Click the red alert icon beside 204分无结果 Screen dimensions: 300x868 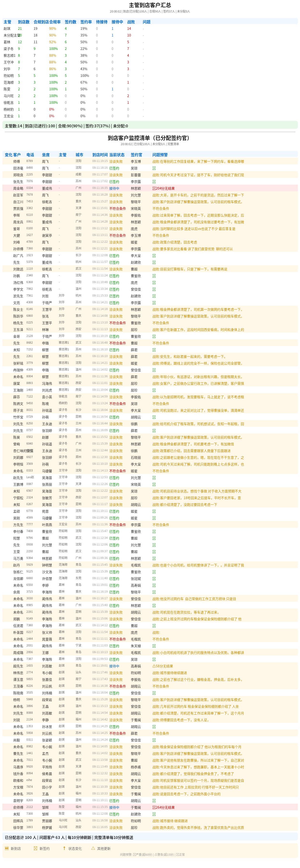pos(154,188)
